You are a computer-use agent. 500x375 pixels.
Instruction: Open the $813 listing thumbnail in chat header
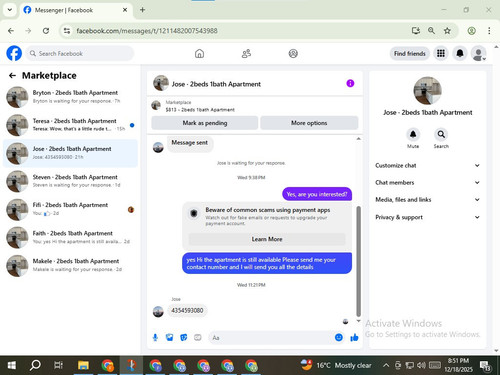[x=156, y=106]
